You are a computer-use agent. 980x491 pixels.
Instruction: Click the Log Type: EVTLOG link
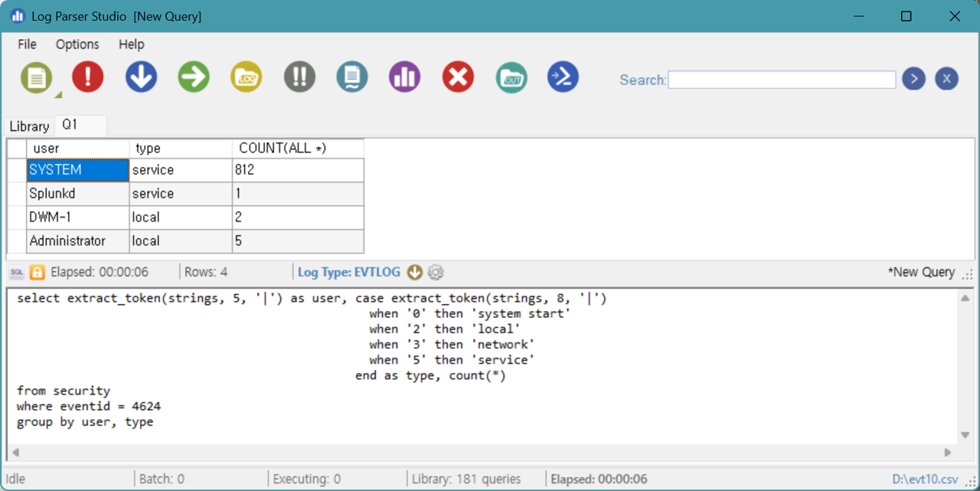coord(348,272)
